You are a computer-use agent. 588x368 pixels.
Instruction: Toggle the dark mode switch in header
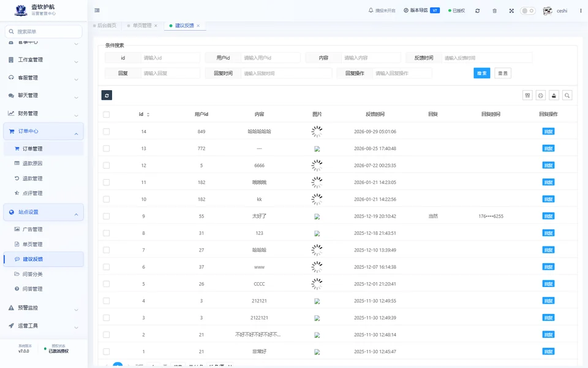pyautogui.click(x=527, y=11)
